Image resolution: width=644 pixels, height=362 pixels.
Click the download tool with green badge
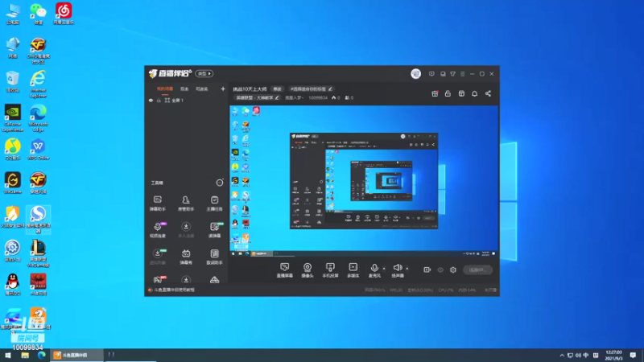coord(158,257)
